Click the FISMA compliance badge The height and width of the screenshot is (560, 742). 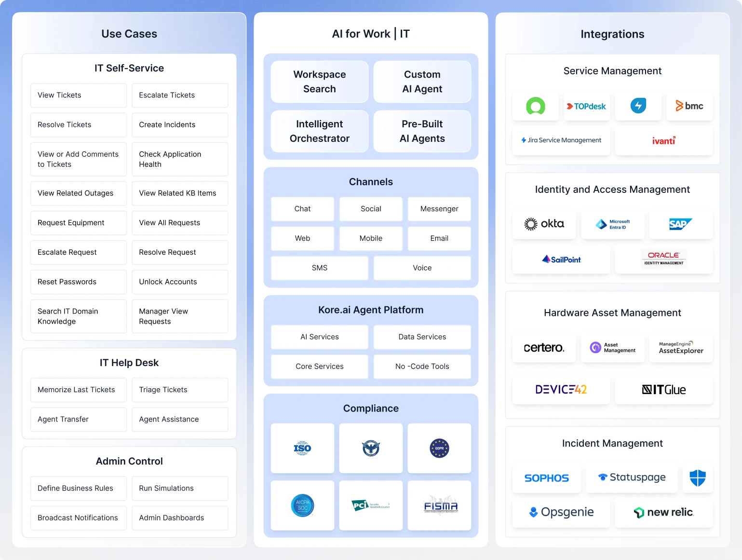(439, 505)
